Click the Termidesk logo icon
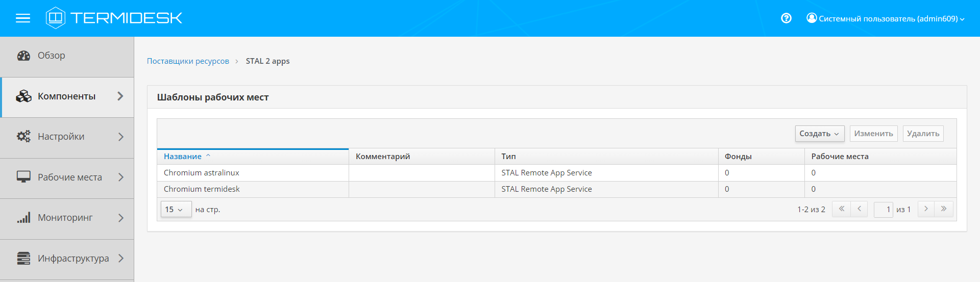Screen dimensions: 980x282 point(55,18)
